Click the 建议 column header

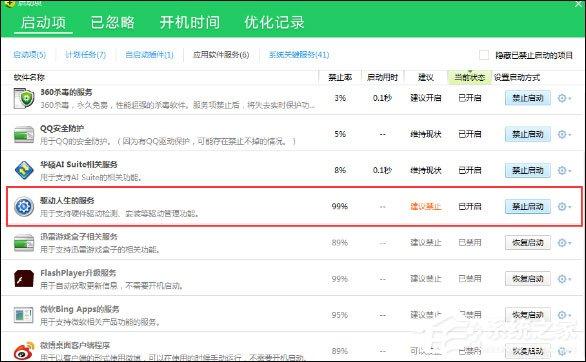(x=426, y=77)
